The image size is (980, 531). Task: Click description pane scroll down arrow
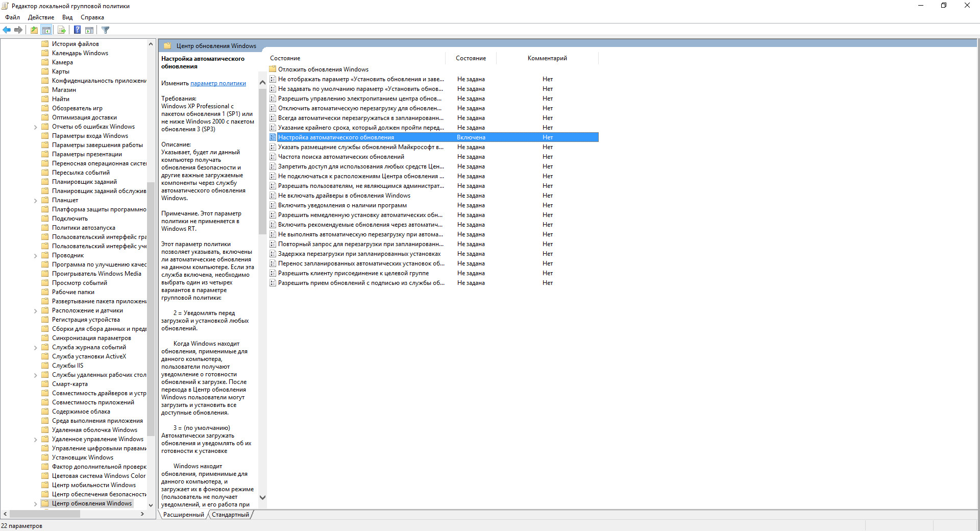click(x=262, y=497)
